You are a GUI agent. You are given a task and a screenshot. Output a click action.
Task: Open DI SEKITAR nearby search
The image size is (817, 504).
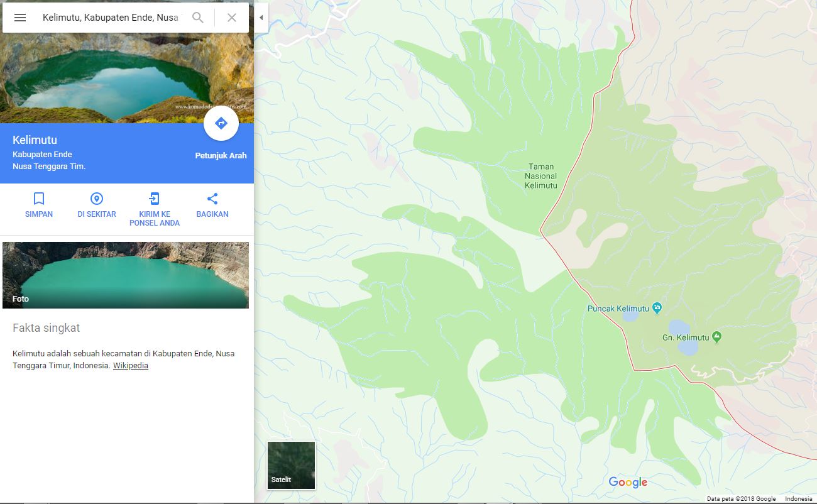(x=97, y=199)
